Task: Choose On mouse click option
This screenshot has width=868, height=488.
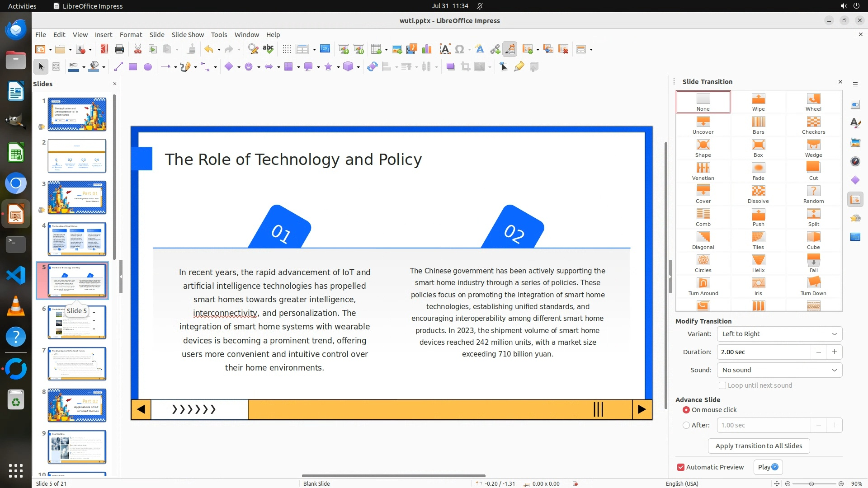Action: click(686, 409)
